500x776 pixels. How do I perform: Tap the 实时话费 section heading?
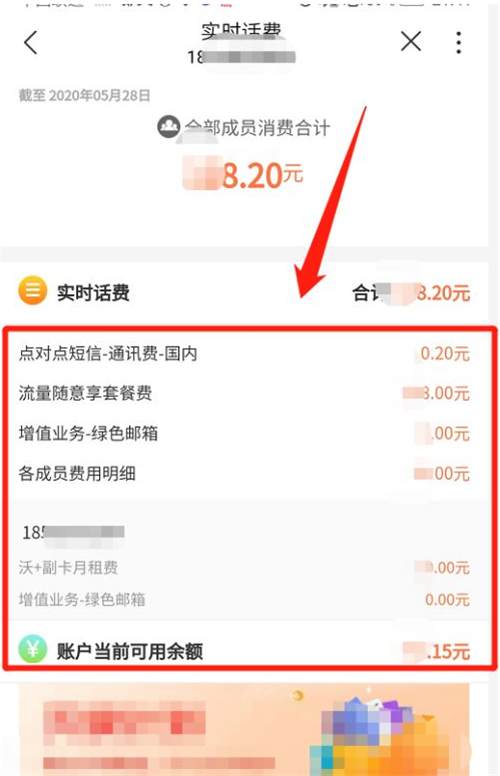tap(93, 292)
